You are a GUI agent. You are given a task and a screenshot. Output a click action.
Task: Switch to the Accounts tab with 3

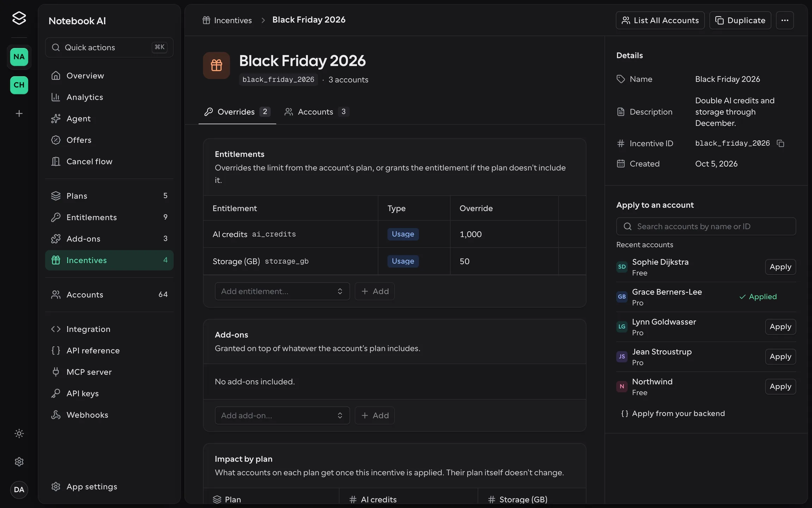pos(316,112)
